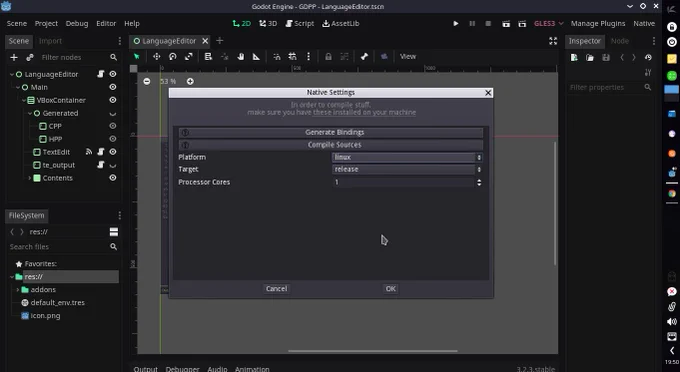The image size is (680, 372).
Task: Activate the Scale Mode tool
Action: point(189,57)
